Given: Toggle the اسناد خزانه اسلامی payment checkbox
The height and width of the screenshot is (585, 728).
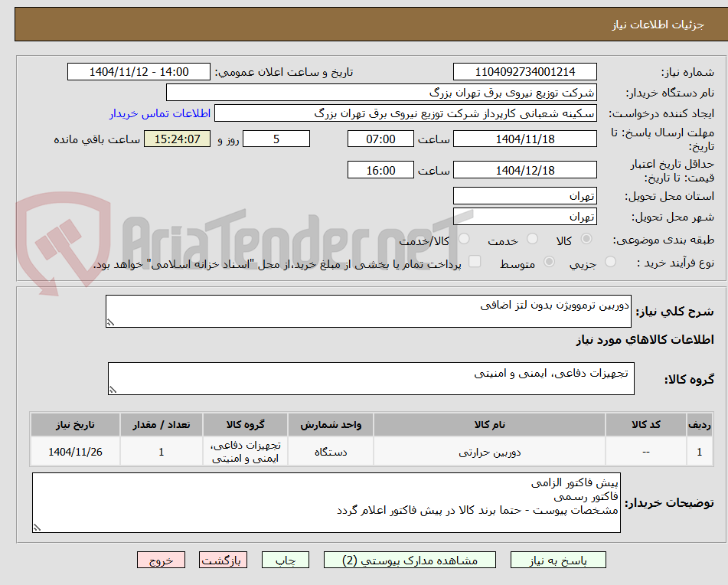Looking at the screenshot, I should 475,261.
